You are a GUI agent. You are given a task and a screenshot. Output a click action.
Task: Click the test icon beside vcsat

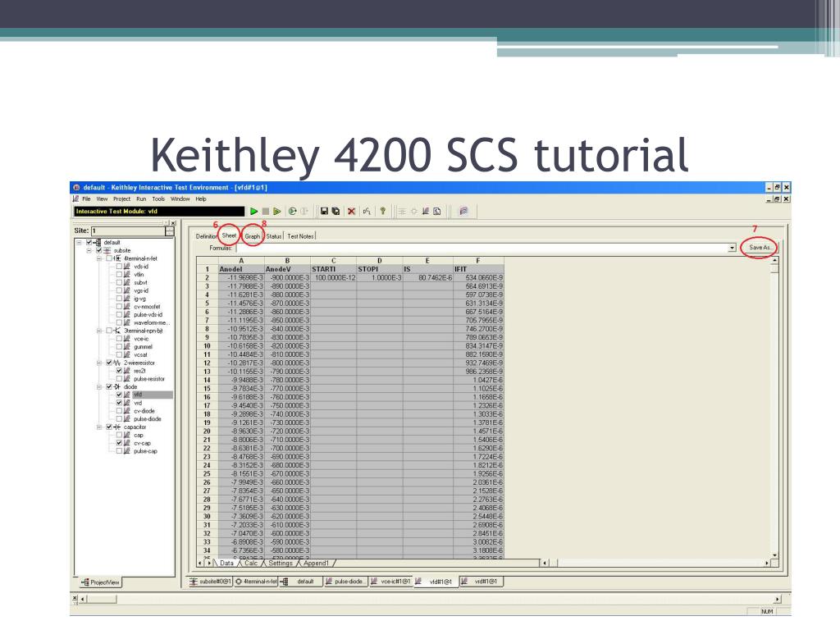127,355
